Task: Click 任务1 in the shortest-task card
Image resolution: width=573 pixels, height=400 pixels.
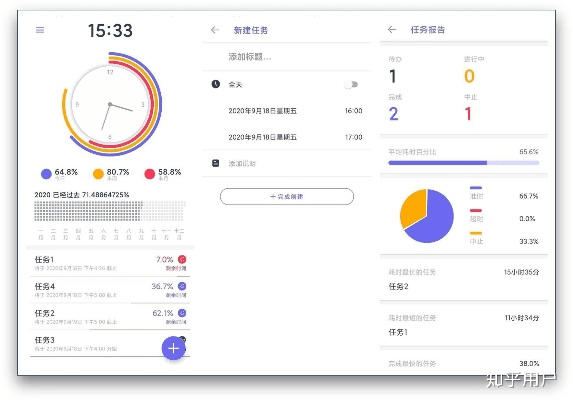Action: [x=398, y=332]
